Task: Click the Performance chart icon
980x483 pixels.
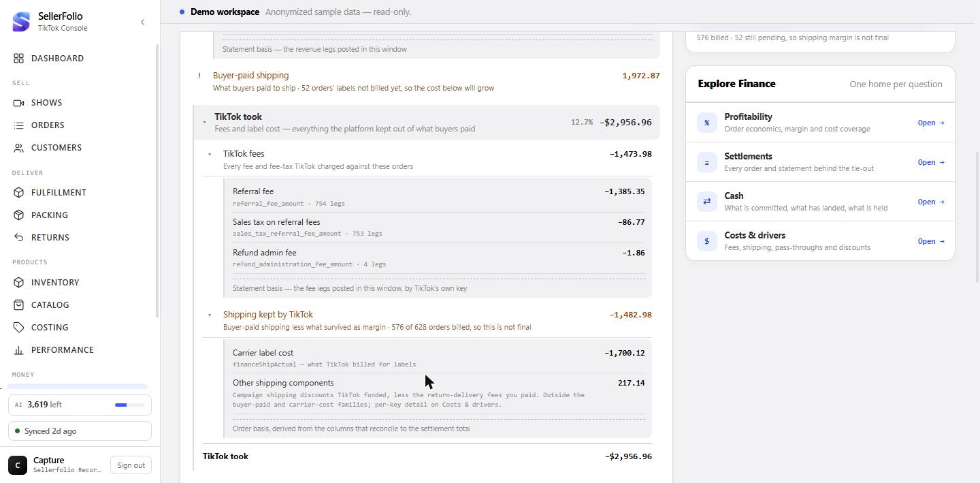Action: tap(19, 350)
